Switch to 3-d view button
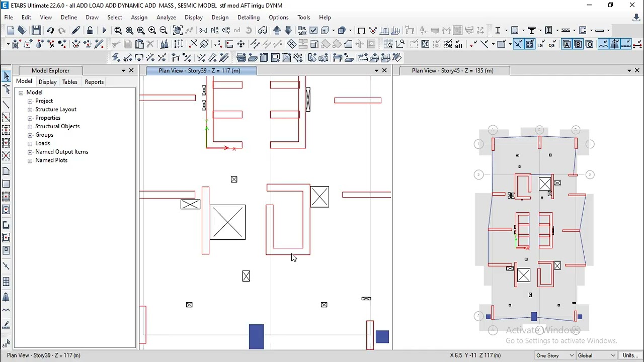644x362 pixels. pyautogui.click(x=203, y=31)
